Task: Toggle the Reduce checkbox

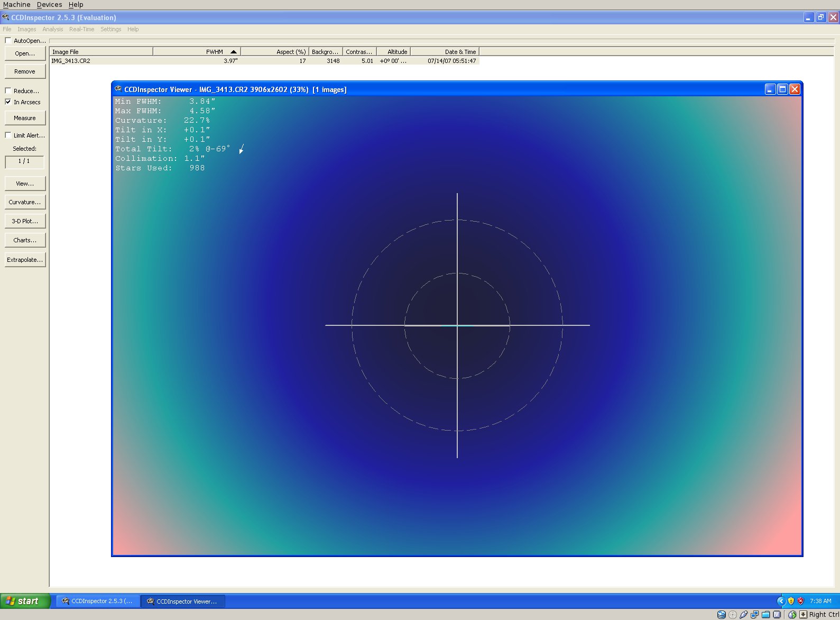Action: pos(8,90)
